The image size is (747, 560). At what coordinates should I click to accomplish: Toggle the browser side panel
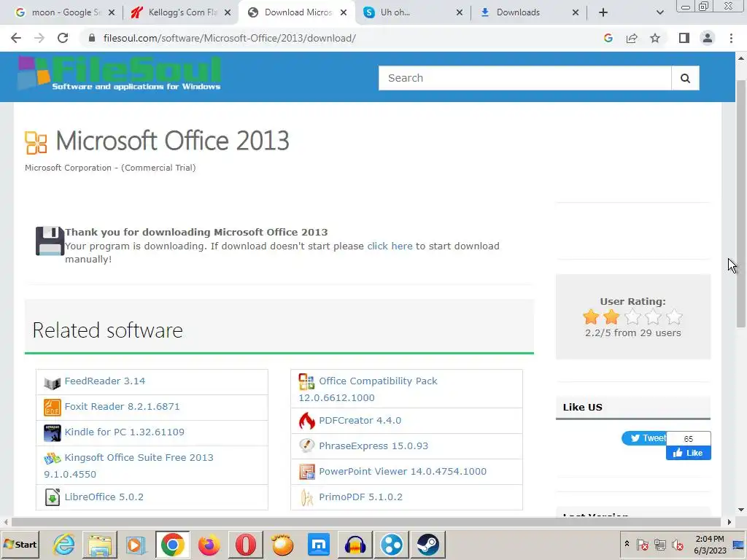[x=684, y=38]
